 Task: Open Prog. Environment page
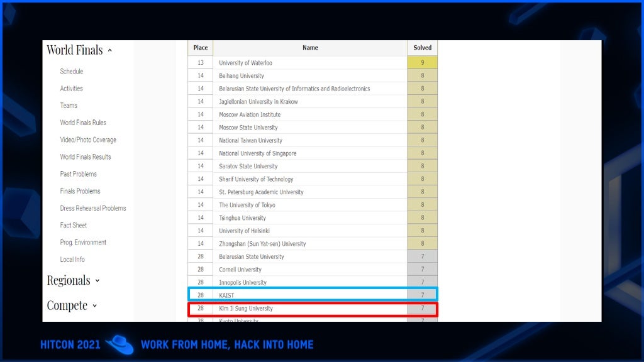tap(83, 243)
